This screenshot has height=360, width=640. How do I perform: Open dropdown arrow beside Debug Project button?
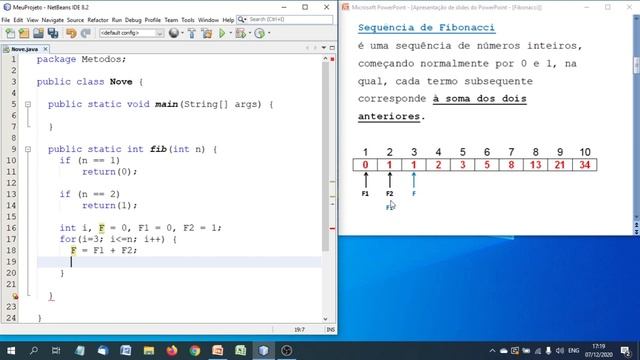[249, 33]
